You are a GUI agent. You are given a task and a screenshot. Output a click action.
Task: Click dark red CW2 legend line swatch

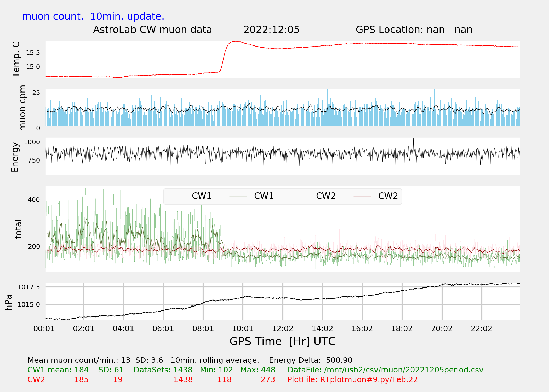(362, 196)
